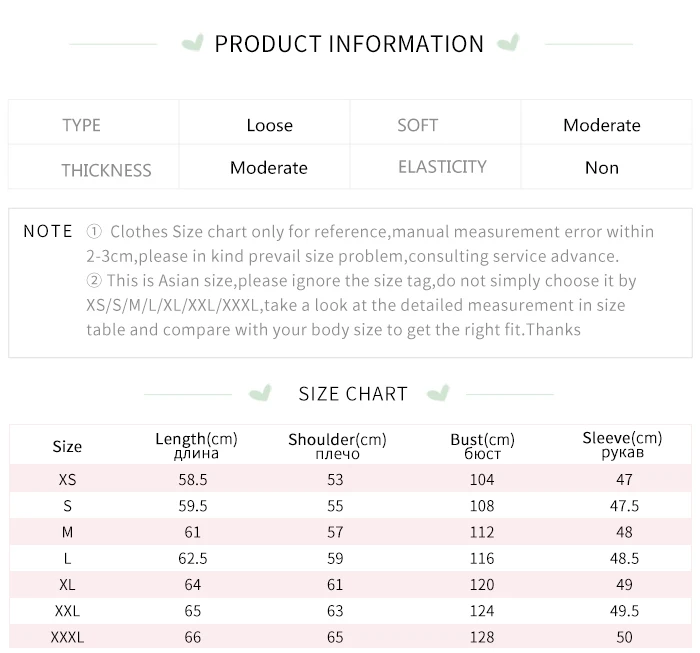700x653 pixels.
Task: Click the Sleeve(cm) column header
Action: [622, 445]
